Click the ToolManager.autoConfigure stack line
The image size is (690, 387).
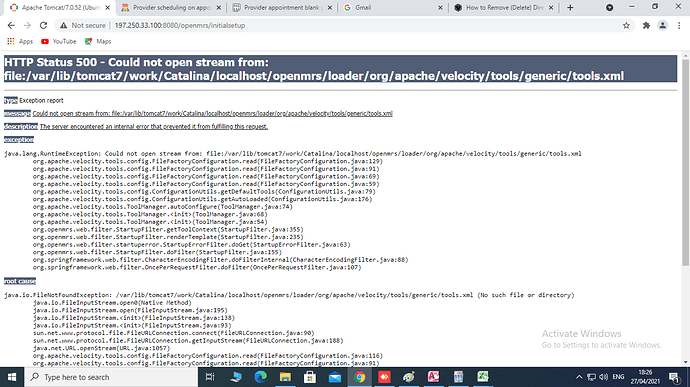[x=162, y=206]
